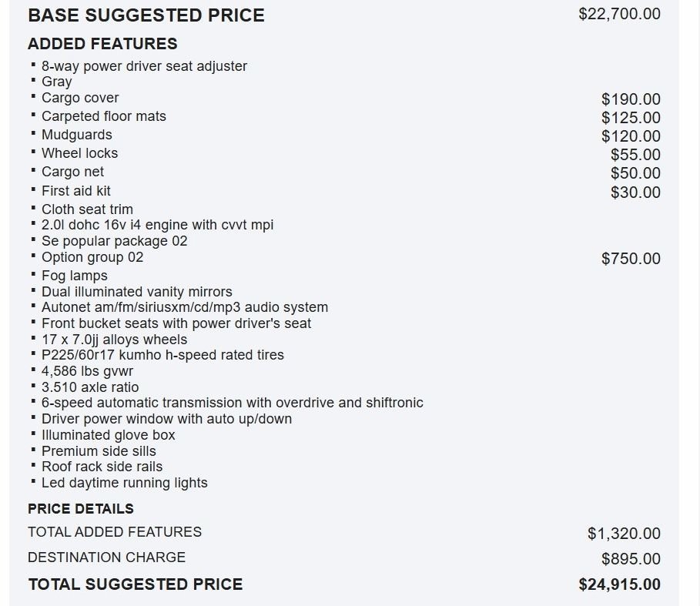Click the $895.00 destination charge amount
Image resolution: width=700 pixels, height=606 pixels.
tap(631, 559)
